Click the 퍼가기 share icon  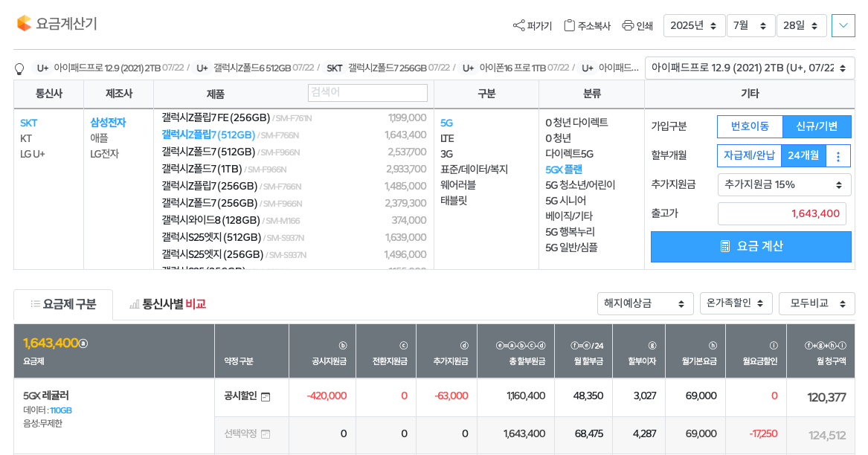click(x=518, y=25)
